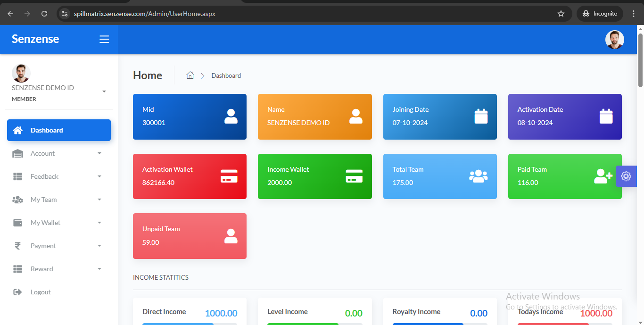Expand the My Team menu arrow
Image resolution: width=644 pixels, height=325 pixels.
[99, 200]
